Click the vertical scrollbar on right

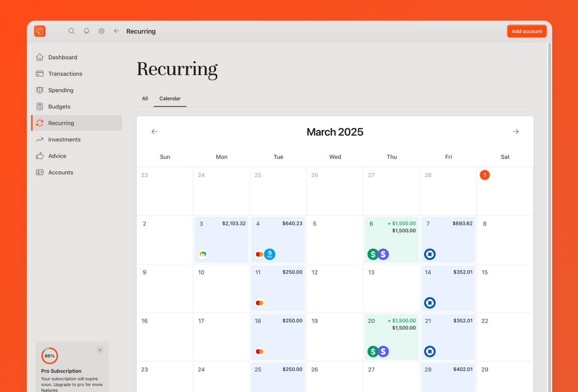coord(549,217)
